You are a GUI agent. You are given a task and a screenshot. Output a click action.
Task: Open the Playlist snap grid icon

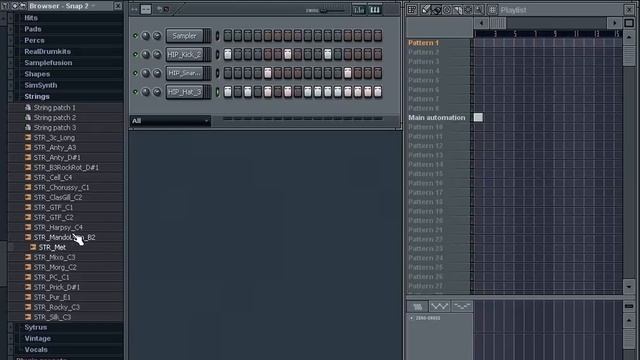click(x=492, y=9)
